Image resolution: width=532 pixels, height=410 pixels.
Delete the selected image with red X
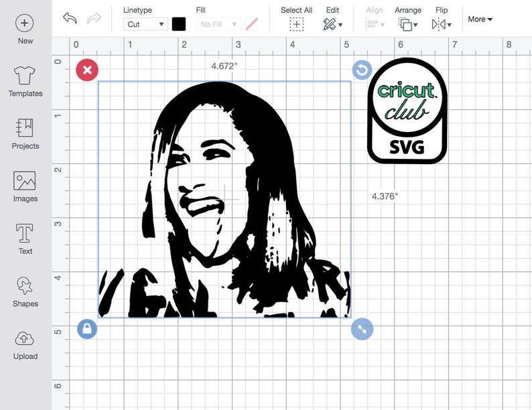[87, 70]
